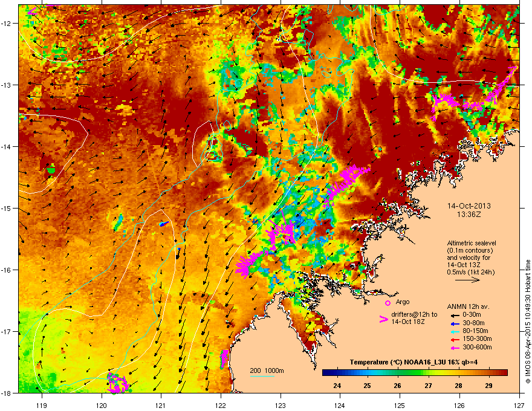This screenshot has height=411, width=532.
Task: Click the 'and velocity for' legend text
Action: (x=469, y=257)
